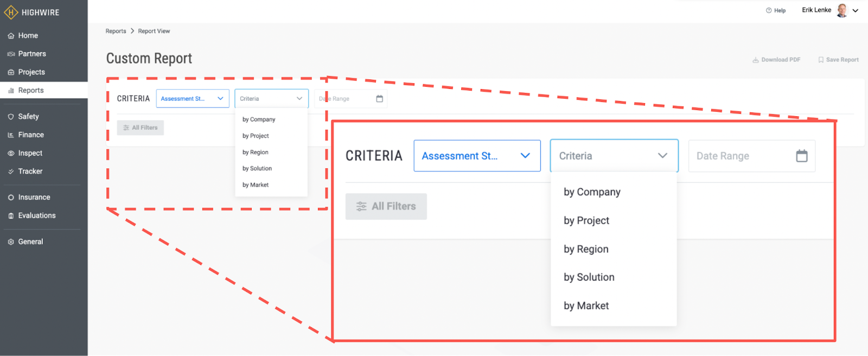The height and width of the screenshot is (356, 868).
Task: Open the Partners handshake icon
Action: click(11, 54)
